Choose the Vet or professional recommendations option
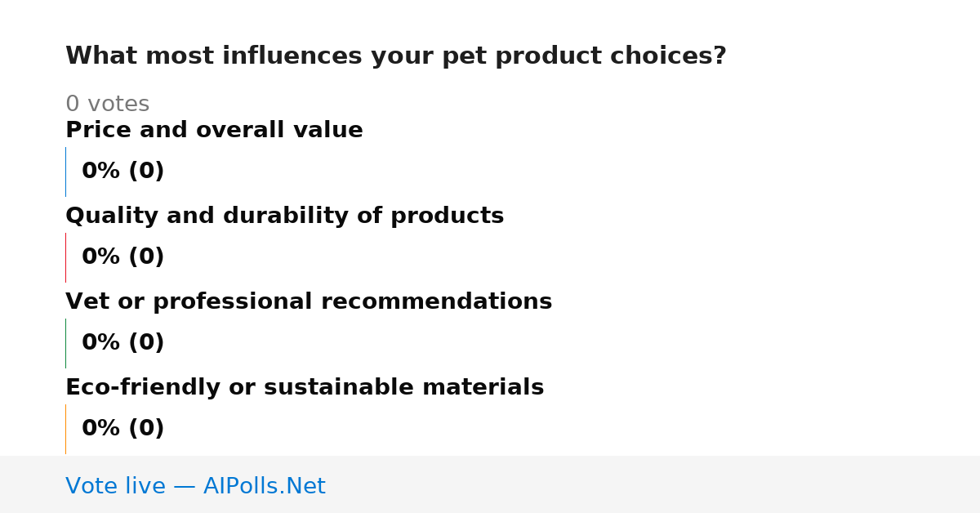Image resolution: width=980 pixels, height=513 pixels. [x=309, y=301]
